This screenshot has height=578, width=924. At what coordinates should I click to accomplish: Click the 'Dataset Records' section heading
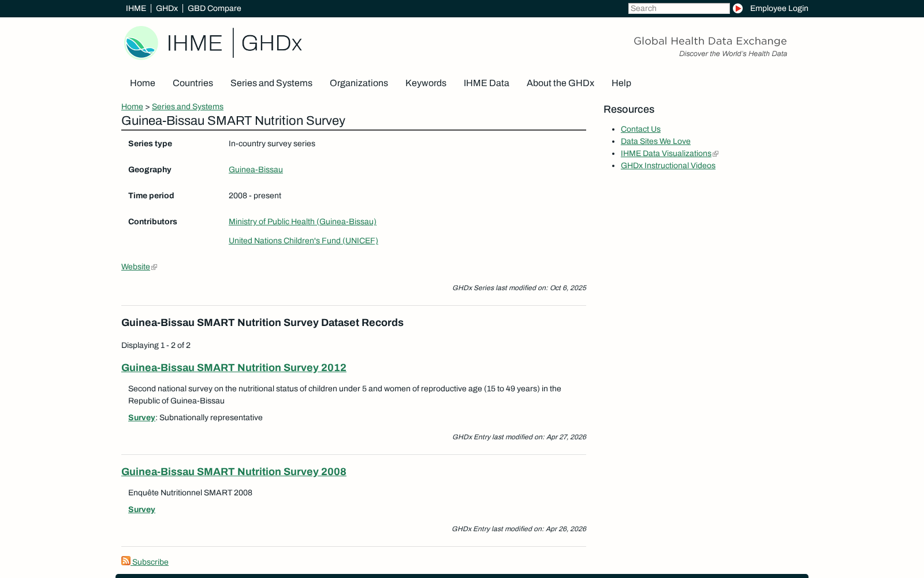[262, 323]
